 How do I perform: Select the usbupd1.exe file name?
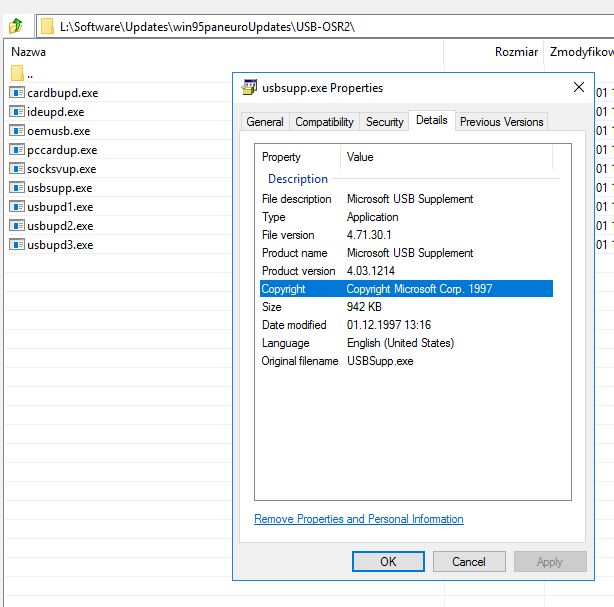(60, 207)
